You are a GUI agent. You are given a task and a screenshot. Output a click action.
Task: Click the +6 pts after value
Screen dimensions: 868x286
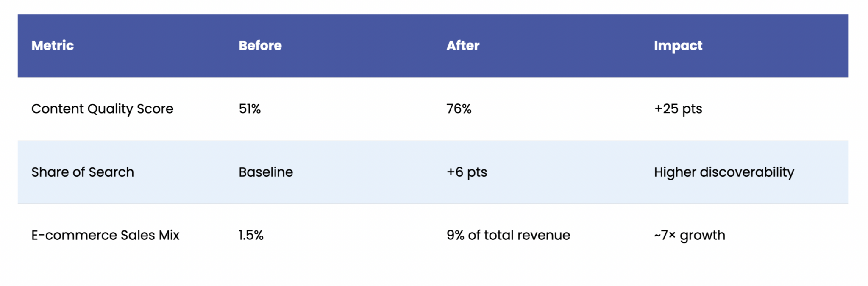point(467,172)
